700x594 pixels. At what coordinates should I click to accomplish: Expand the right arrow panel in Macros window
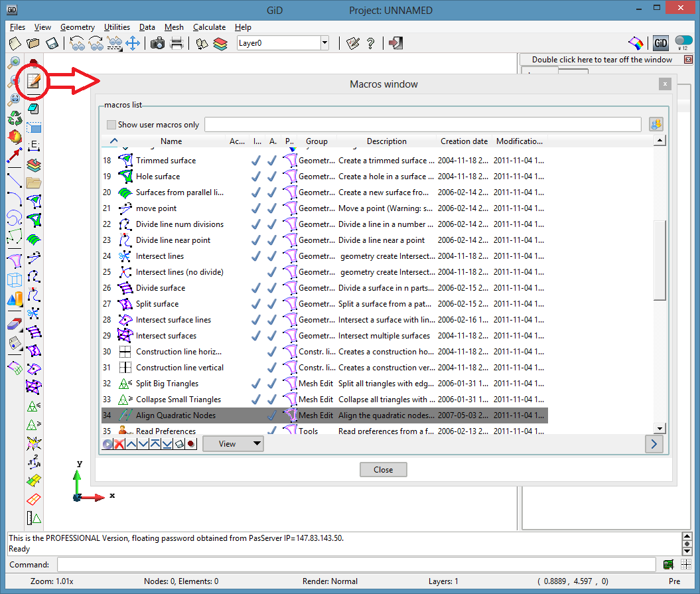654,444
